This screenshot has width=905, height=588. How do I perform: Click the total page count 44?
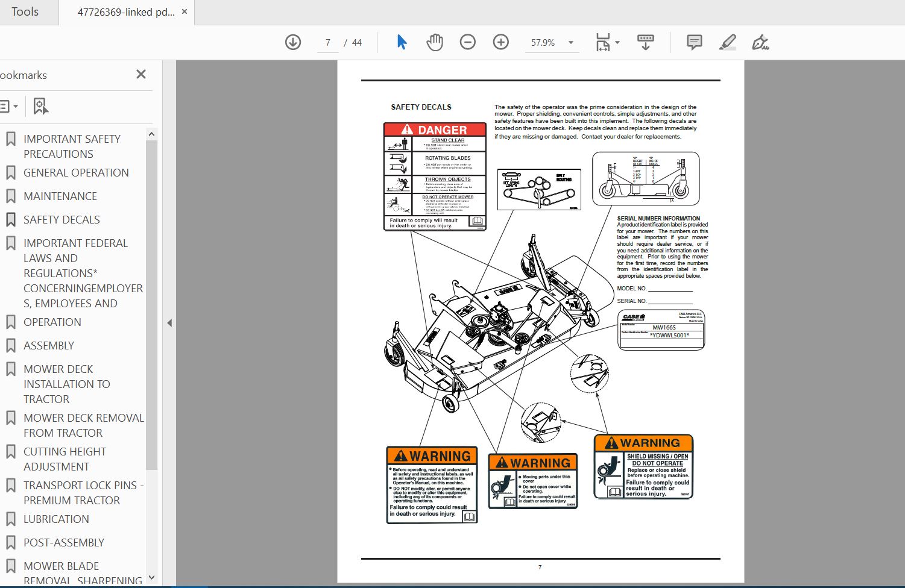coord(357,43)
